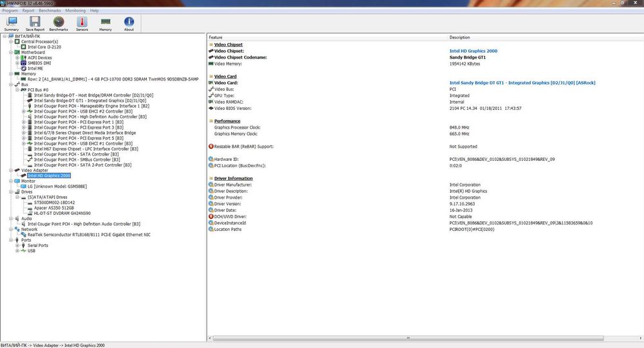Image resolution: width=644 pixels, height=348 pixels.
Task: Select RealTek Gigabit Ethernet NIC item
Action: pos(89,235)
